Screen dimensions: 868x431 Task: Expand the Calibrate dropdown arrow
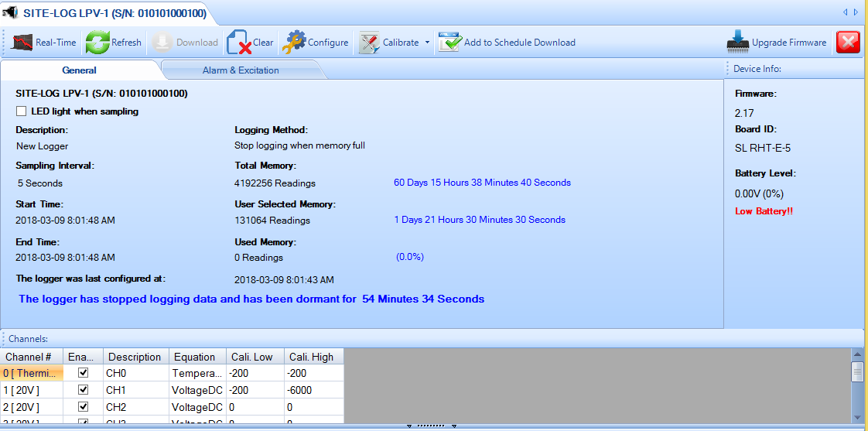click(427, 43)
